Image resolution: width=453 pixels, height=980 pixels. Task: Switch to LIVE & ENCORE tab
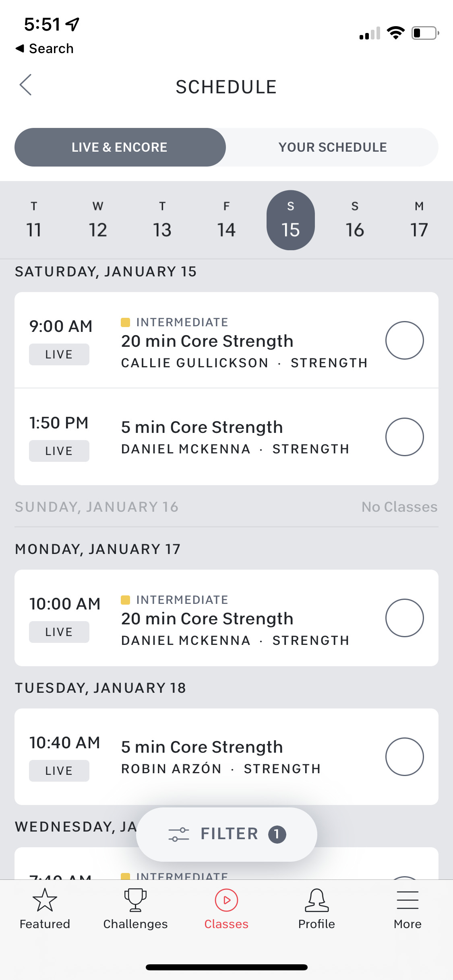(120, 147)
